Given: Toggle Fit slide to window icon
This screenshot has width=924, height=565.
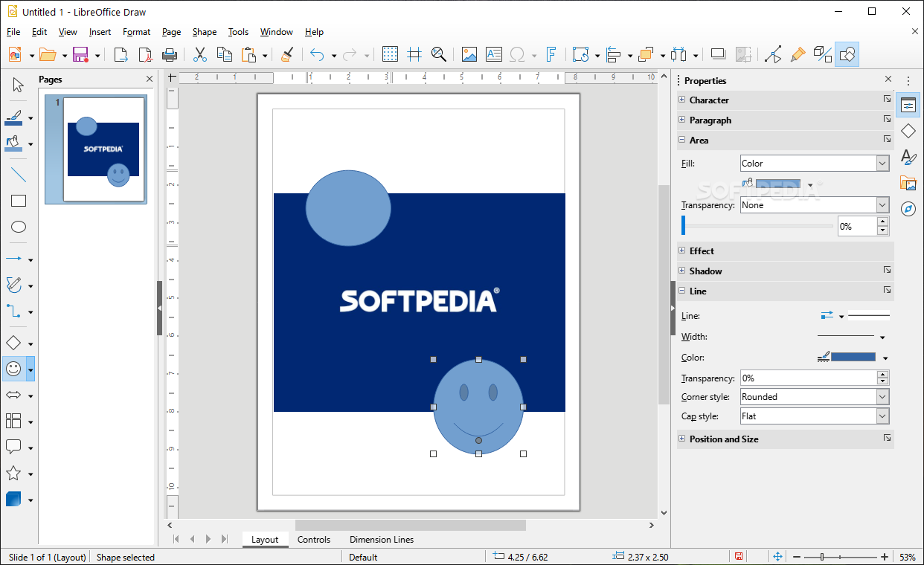Looking at the screenshot, I should 777,557.
